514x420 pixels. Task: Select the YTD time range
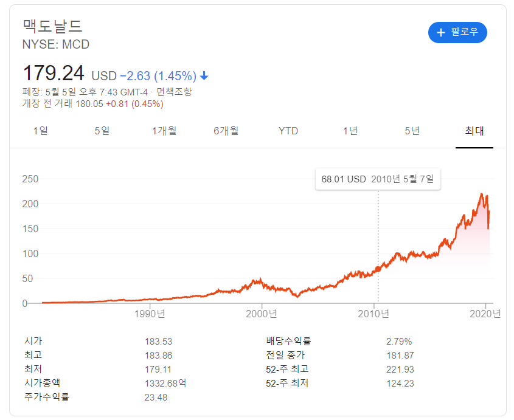point(287,131)
